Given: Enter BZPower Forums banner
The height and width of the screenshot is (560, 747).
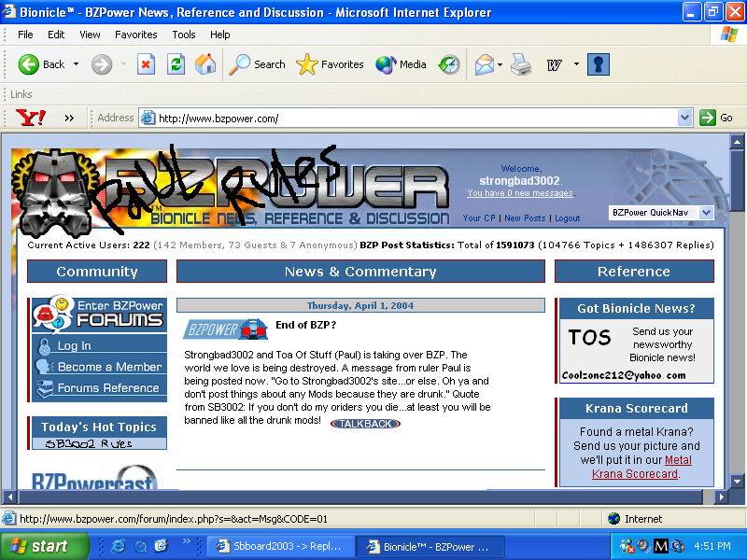Looking at the screenshot, I should click(99, 314).
